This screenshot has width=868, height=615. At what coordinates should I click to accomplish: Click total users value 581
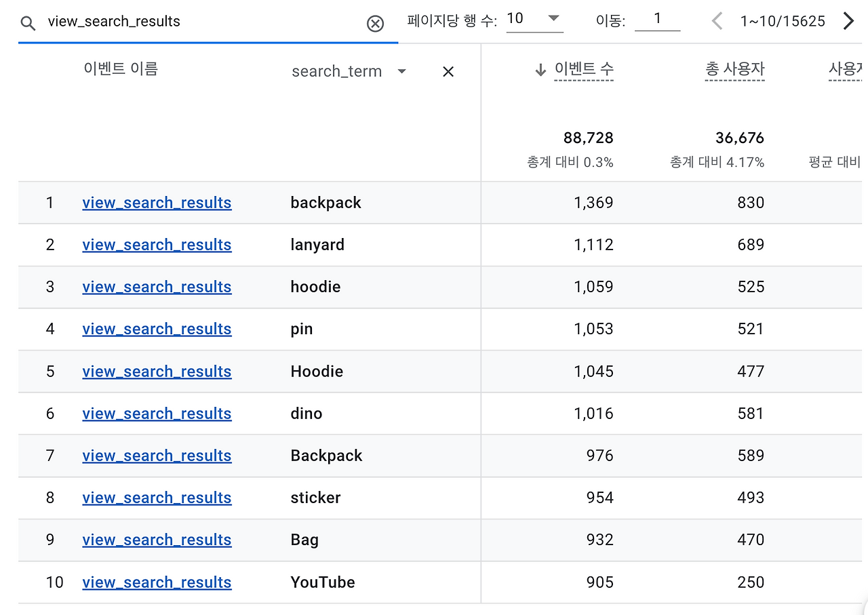click(751, 414)
